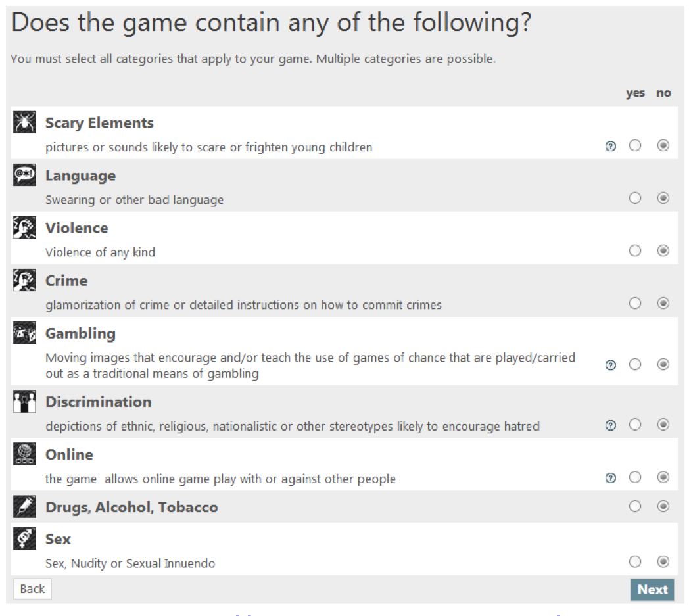Select yes for Violence
Screen dimensions: 691x616
coord(634,250)
